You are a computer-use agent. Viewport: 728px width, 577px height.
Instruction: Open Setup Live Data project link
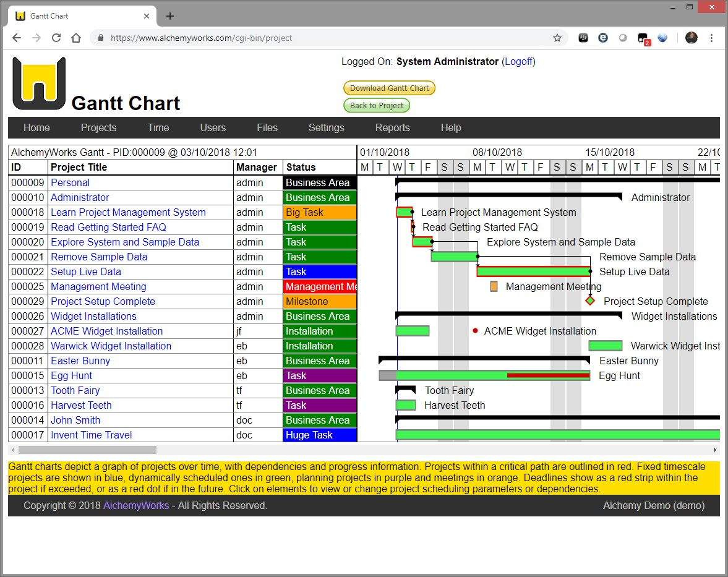[86, 272]
